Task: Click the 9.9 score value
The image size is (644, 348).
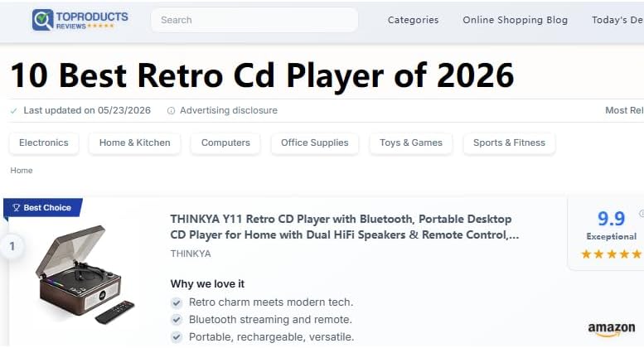Action: [611, 218]
